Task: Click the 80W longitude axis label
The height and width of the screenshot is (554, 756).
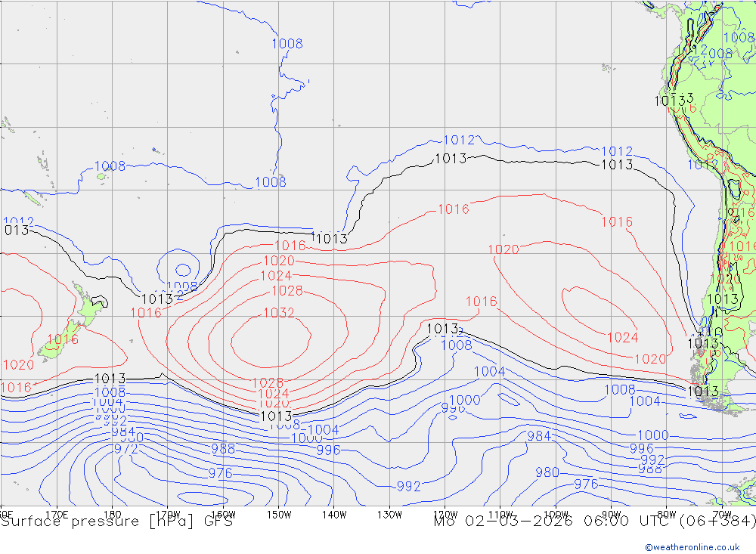Action: [x=667, y=515]
